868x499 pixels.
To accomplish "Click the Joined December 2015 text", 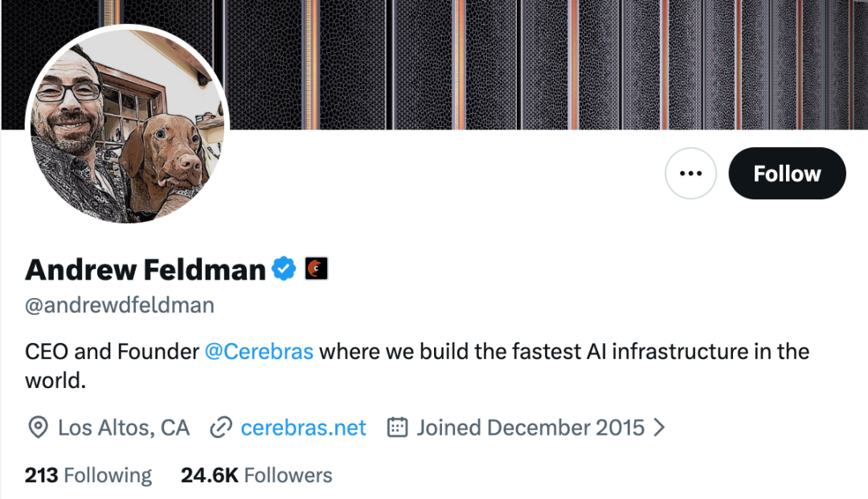I will pyautogui.click(x=530, y=427).
